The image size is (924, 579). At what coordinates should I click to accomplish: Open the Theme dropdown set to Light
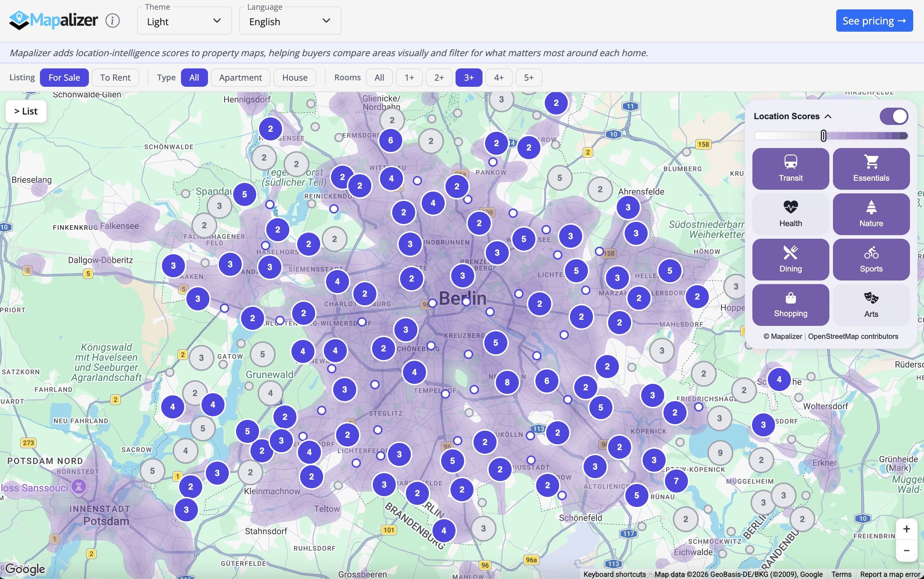pyautogui.click(x=185, y=21)
